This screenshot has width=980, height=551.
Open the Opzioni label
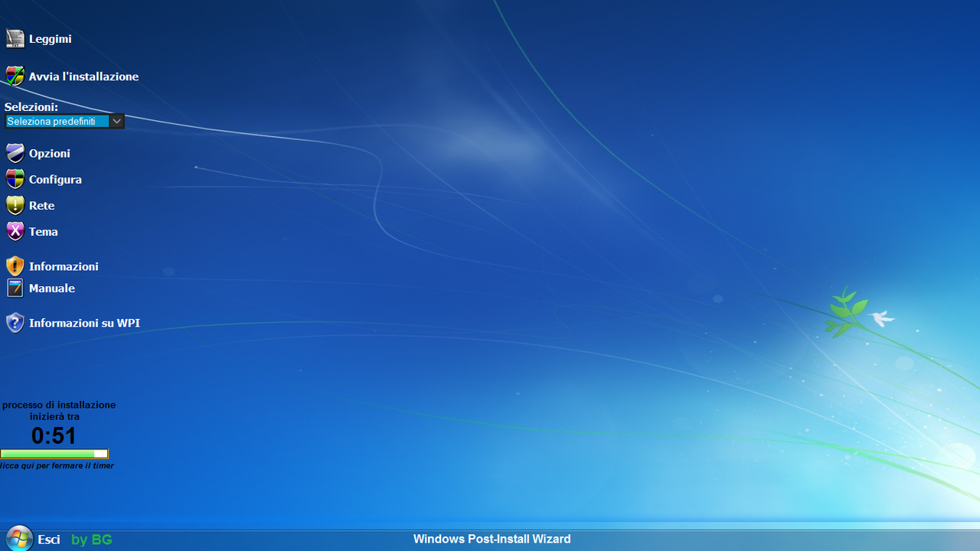coord(50,153)
